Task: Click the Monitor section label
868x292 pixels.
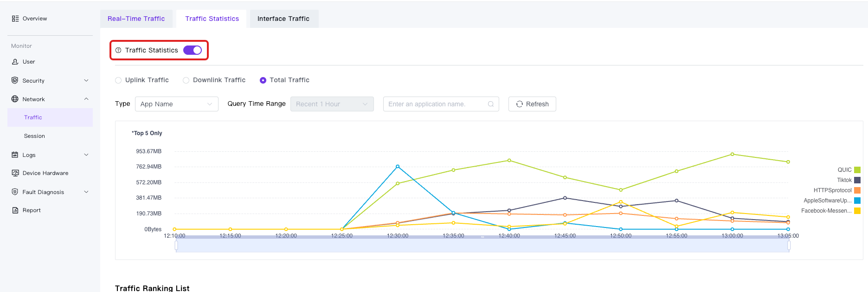Action: [x=21, y=46]
